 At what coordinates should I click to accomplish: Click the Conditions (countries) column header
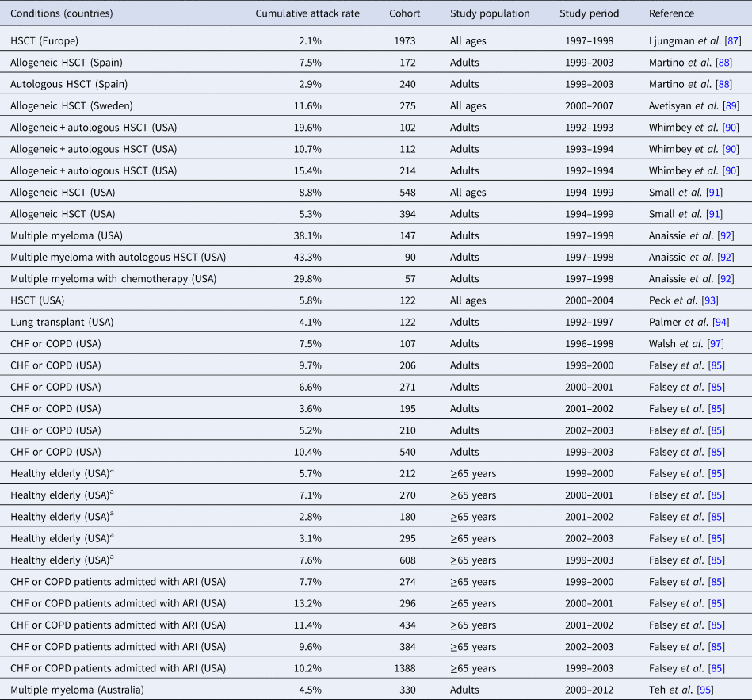(61, 13)
